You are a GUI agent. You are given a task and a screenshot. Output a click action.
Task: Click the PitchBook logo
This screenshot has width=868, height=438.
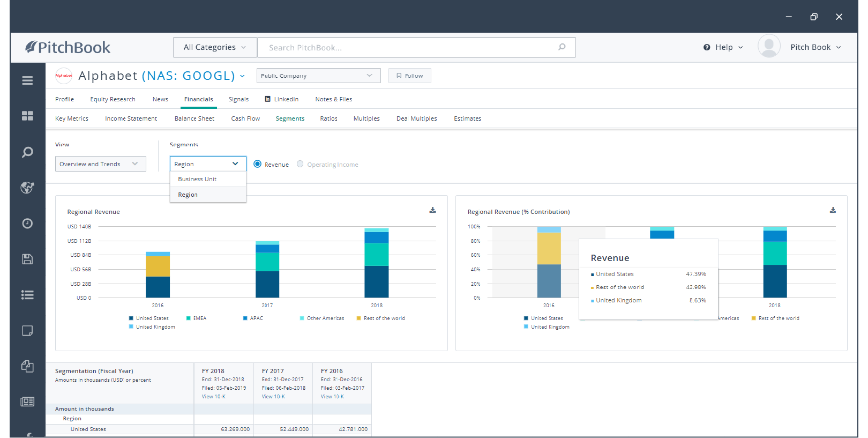click(x=68, y=47)
